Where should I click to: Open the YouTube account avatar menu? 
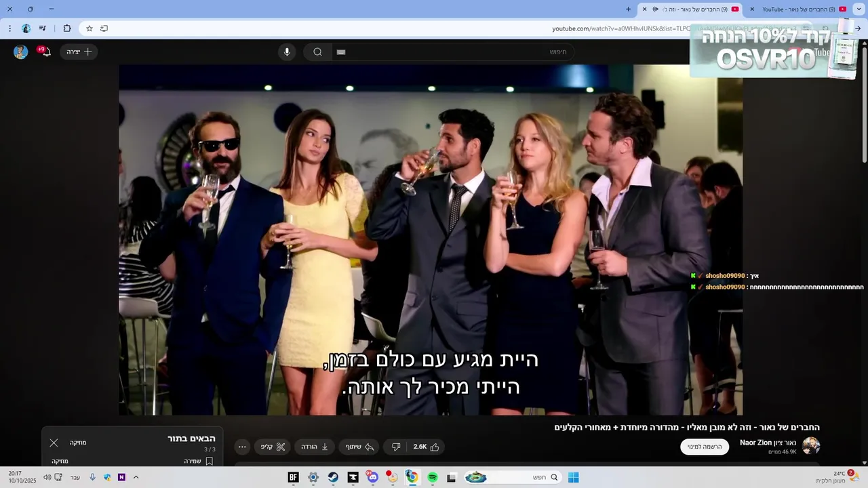21,52
